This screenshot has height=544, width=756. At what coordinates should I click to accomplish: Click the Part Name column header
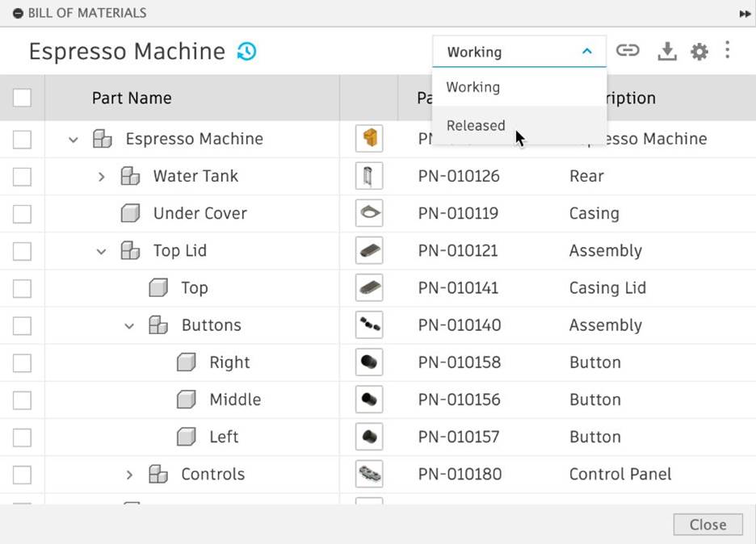click(132, 97)
